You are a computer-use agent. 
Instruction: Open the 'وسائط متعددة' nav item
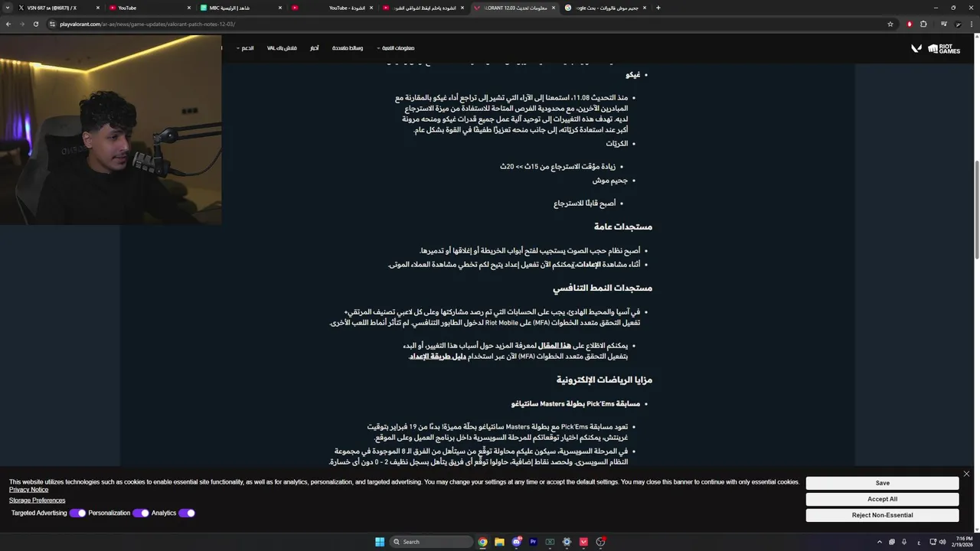348,48
